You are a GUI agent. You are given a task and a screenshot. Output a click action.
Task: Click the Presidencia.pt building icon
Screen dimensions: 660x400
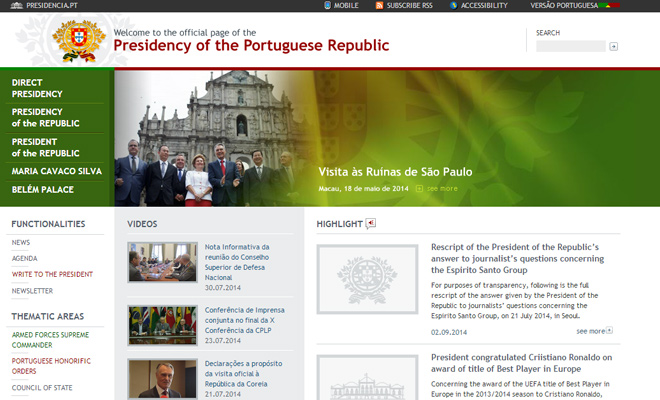(16, 5)
